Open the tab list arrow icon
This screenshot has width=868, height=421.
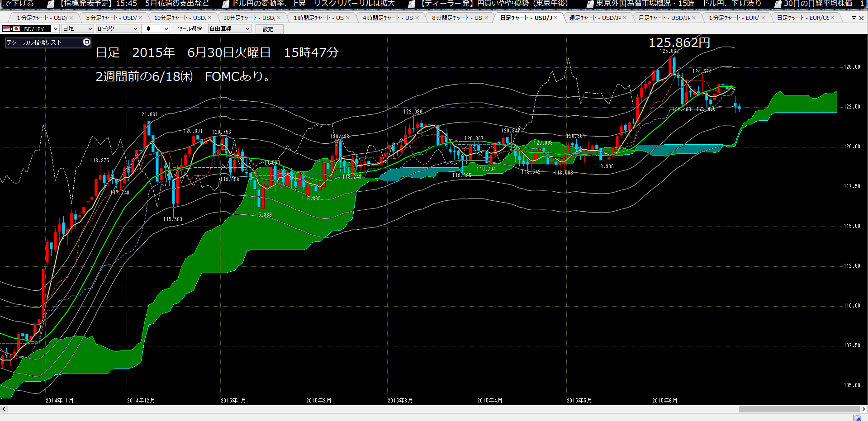(x=854, y=18)
